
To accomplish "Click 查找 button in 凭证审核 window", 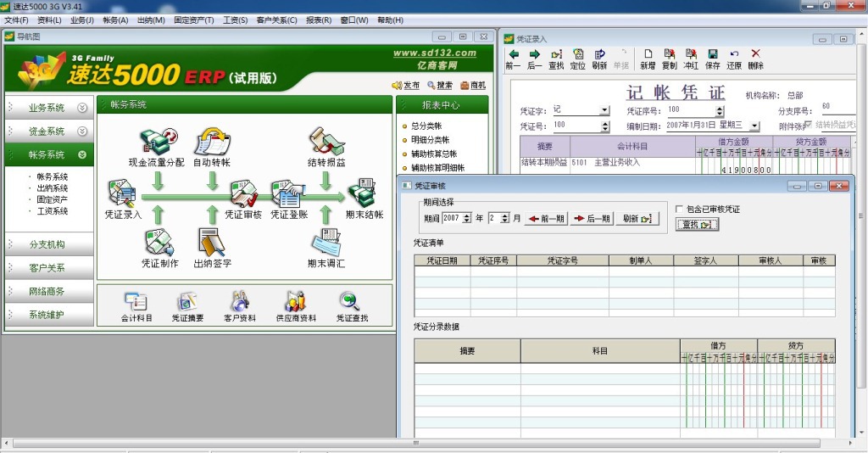I will pos(697,225).
